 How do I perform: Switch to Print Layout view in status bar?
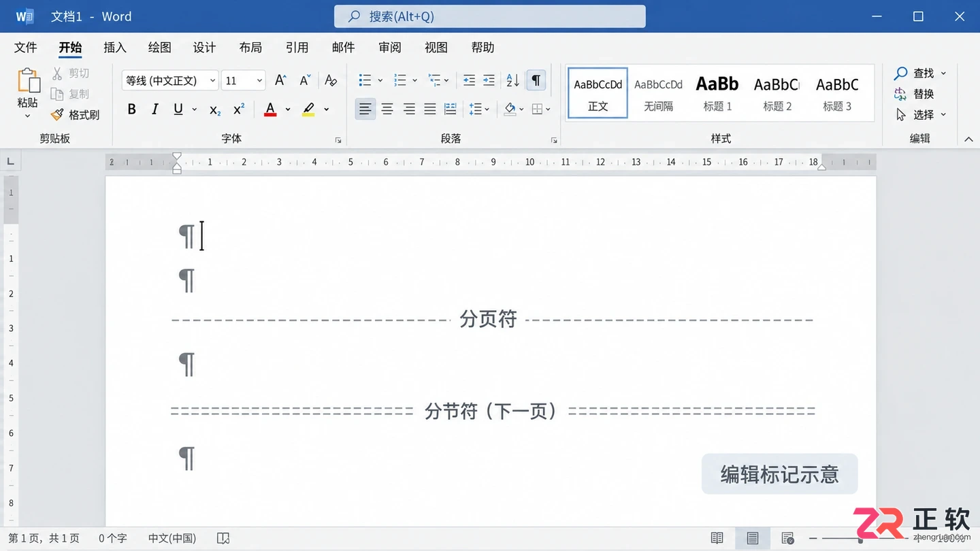point(753,538)
